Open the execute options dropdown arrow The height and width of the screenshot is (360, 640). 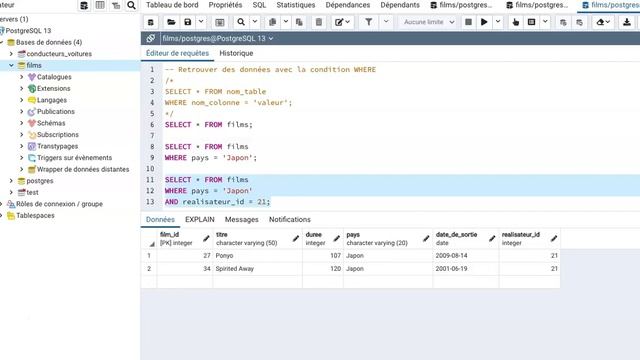[x=498, y=22]
